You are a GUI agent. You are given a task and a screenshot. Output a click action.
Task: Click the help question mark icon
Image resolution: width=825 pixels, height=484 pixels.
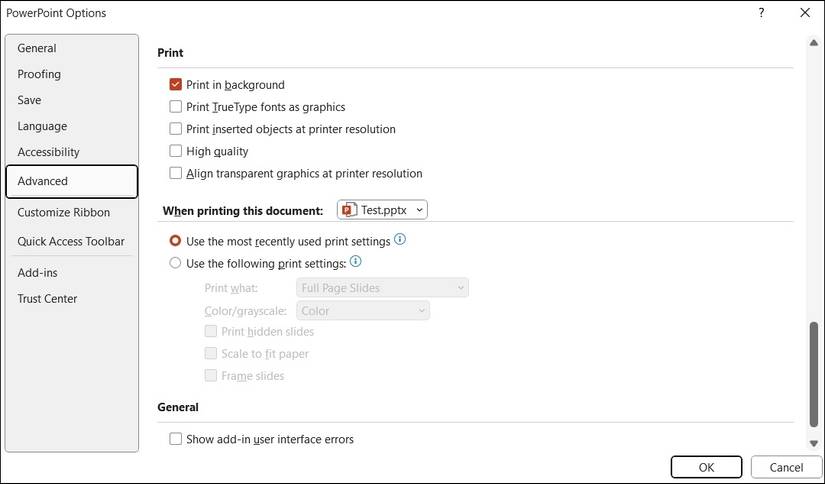pos(761,13)
